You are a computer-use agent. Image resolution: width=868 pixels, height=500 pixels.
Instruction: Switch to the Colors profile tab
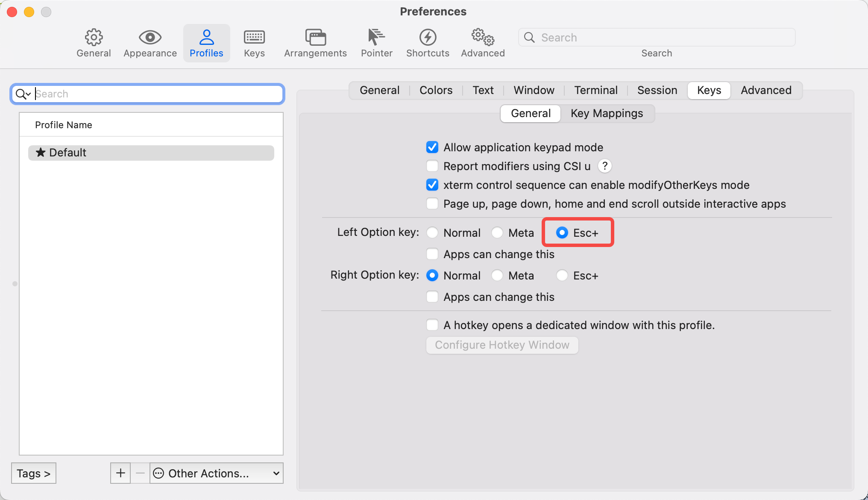[436, 90]
